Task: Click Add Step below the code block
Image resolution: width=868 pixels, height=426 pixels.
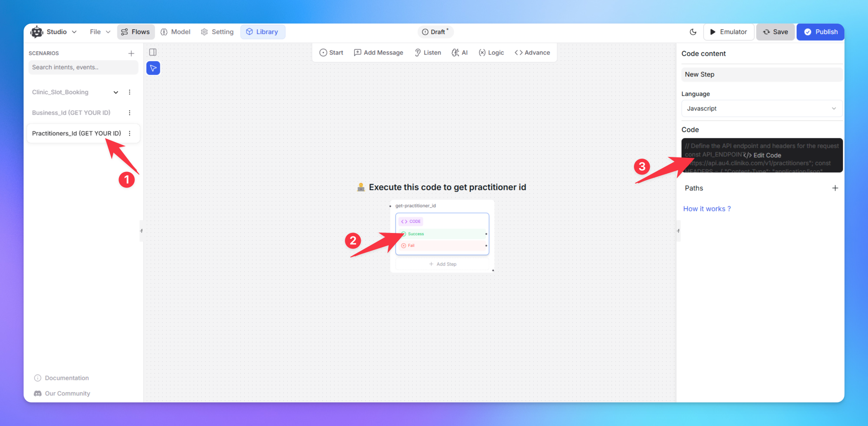Action: 442,264
